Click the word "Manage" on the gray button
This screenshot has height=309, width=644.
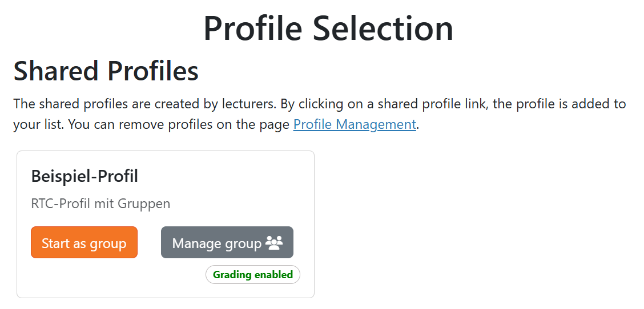(197, 243)
